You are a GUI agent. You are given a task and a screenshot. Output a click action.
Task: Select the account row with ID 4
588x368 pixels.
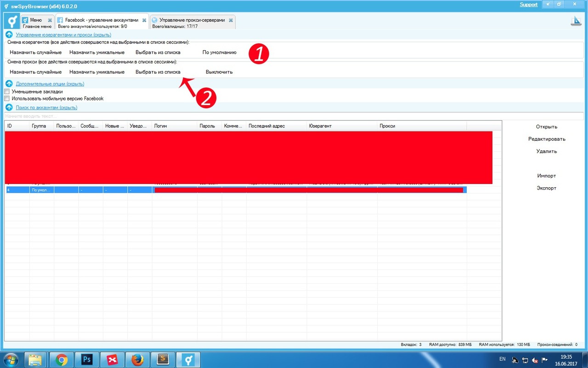click(236, 190)
